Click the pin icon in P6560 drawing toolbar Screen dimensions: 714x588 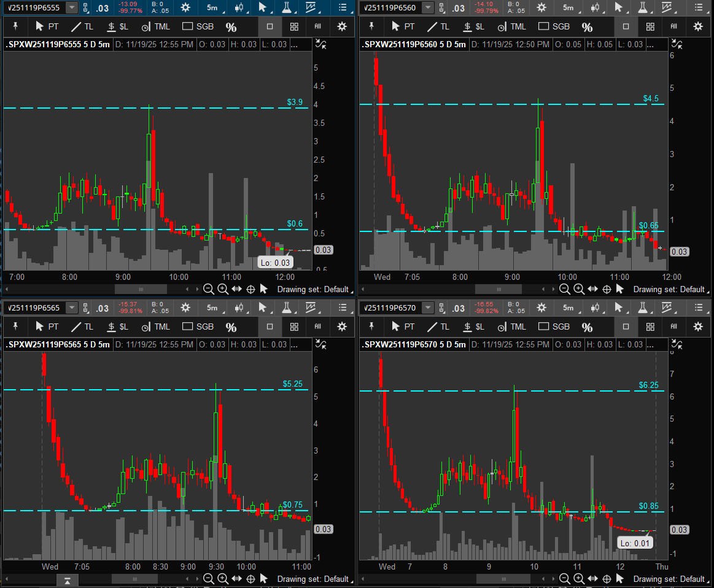point(373,26)
